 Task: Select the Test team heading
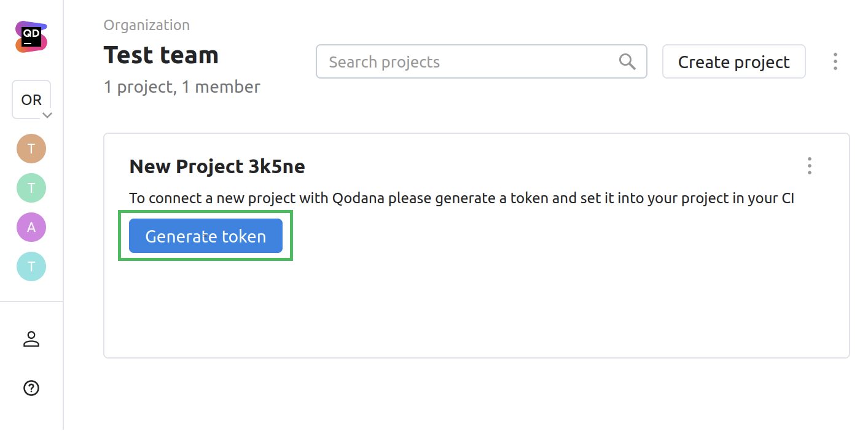coord(161,55)
